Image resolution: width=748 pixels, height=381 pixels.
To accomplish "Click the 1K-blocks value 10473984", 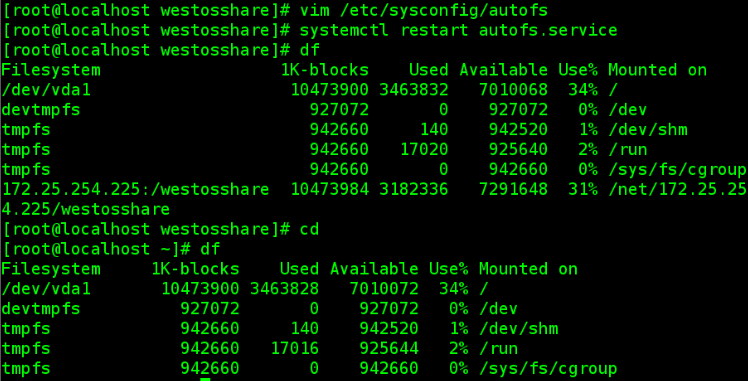I will (330, 189).
